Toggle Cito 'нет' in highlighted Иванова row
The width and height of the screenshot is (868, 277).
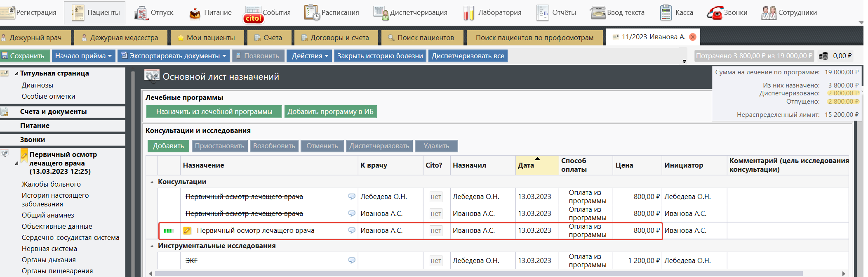coord(436,231)
